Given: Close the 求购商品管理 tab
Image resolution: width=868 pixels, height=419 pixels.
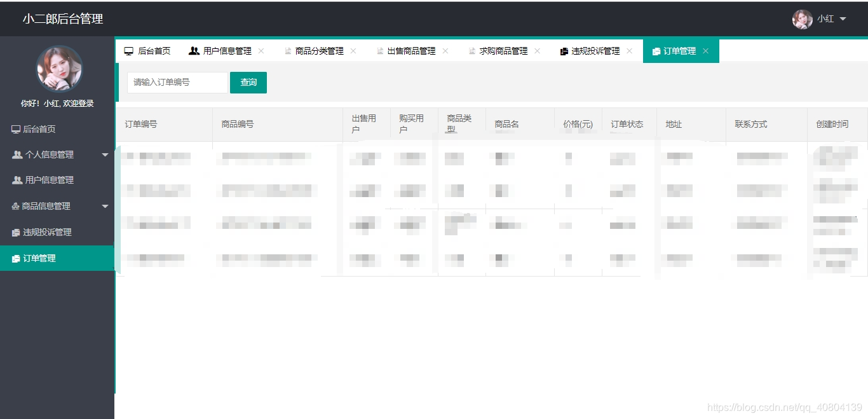Looking at the screenshot, I should point(538,51).
